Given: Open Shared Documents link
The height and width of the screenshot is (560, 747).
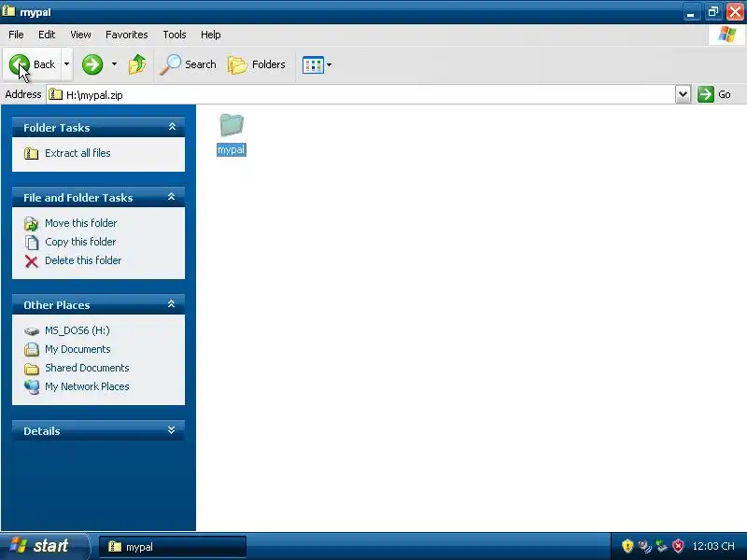Looking at the screenshot, I should click(87, 368).
